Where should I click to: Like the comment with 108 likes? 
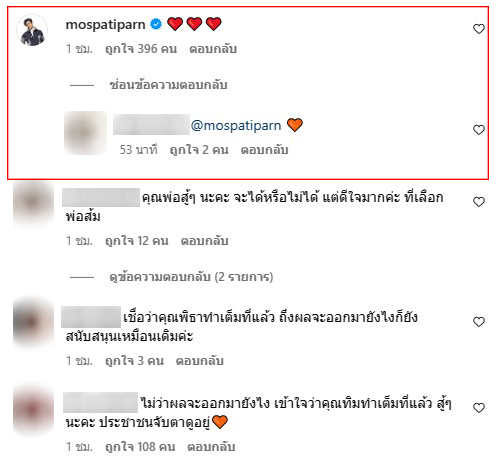click(479, 408)
